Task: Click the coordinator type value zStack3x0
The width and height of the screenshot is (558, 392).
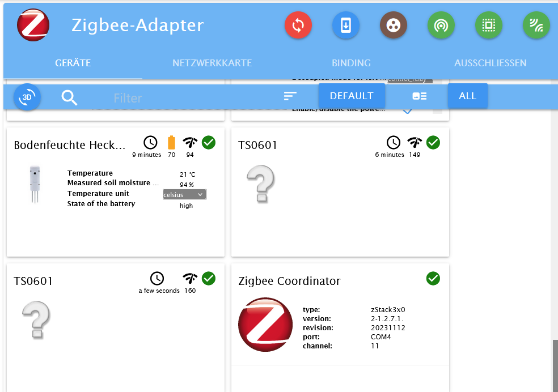Action: 388,309
